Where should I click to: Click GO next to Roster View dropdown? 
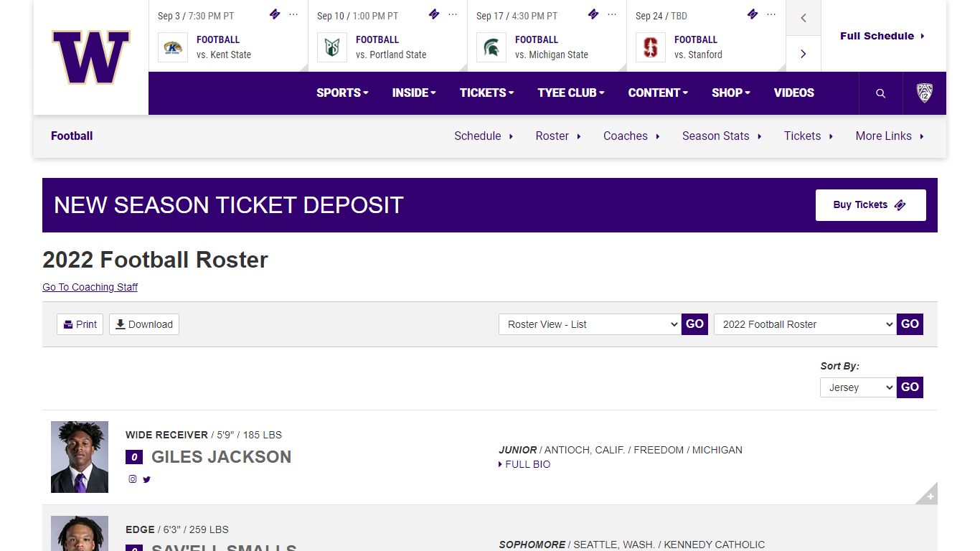(694, 324)
